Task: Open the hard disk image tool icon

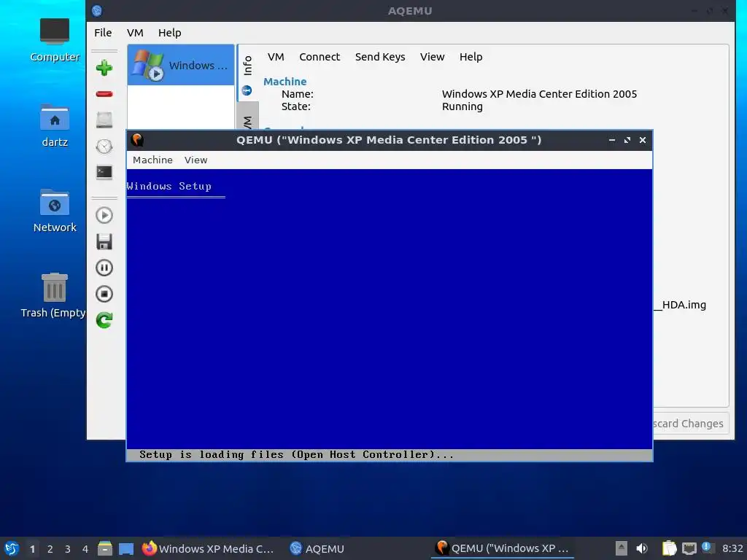Action: tap(104, 120)
